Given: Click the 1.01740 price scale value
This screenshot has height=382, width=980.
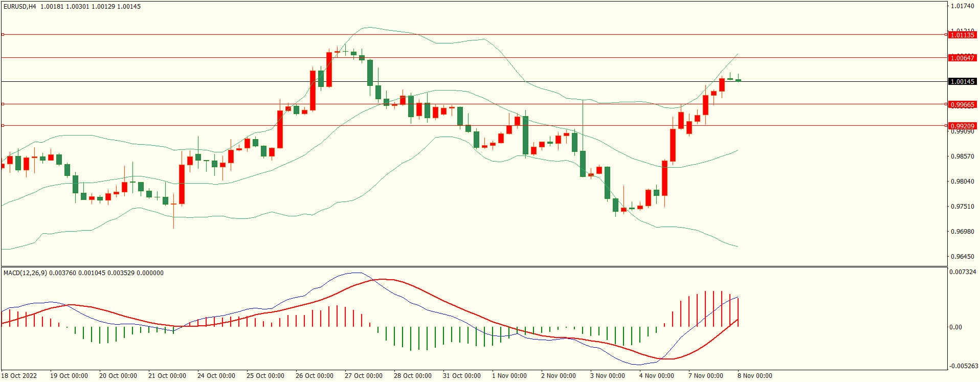Looking at the screenshot, I should (x=962, y=6).
